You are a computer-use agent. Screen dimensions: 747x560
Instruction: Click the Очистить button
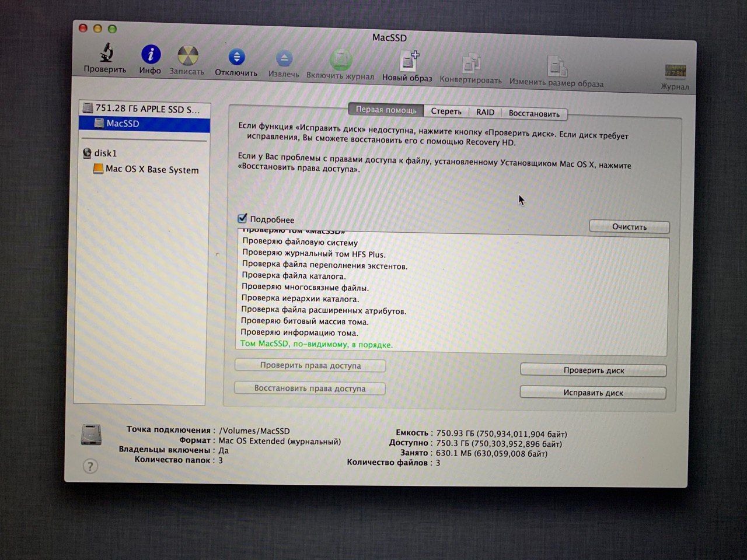point(629,226)
